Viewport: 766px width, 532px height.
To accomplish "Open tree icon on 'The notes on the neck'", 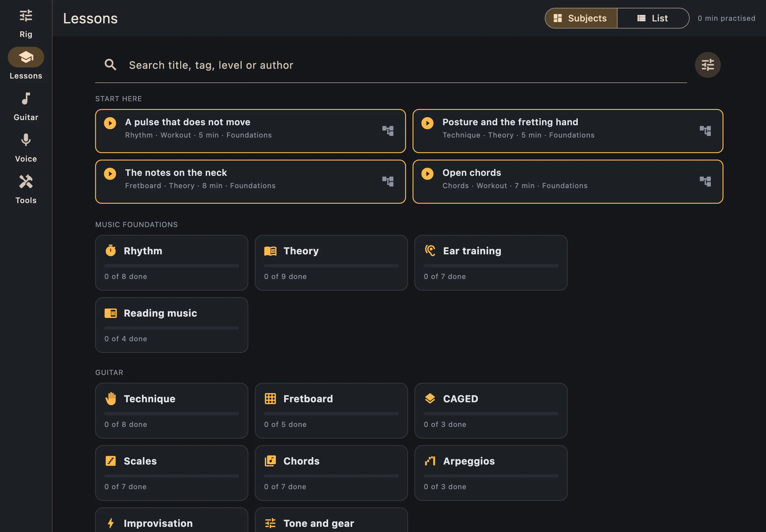I will click(x=388, y=181).
